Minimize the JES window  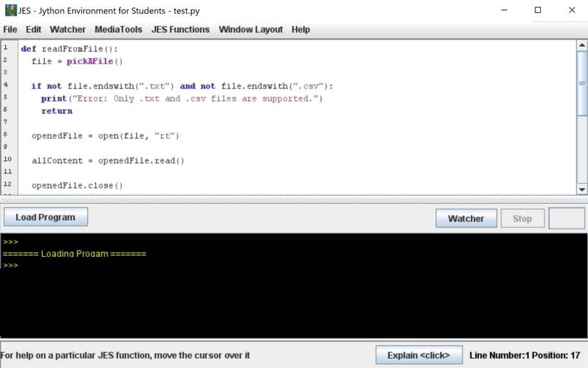[505, 10]
